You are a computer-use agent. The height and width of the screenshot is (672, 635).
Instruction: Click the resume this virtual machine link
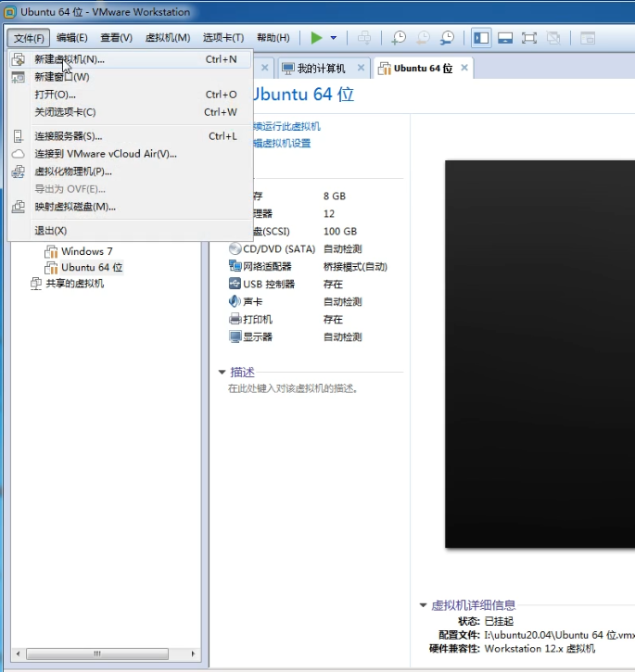tap(286, 126)
